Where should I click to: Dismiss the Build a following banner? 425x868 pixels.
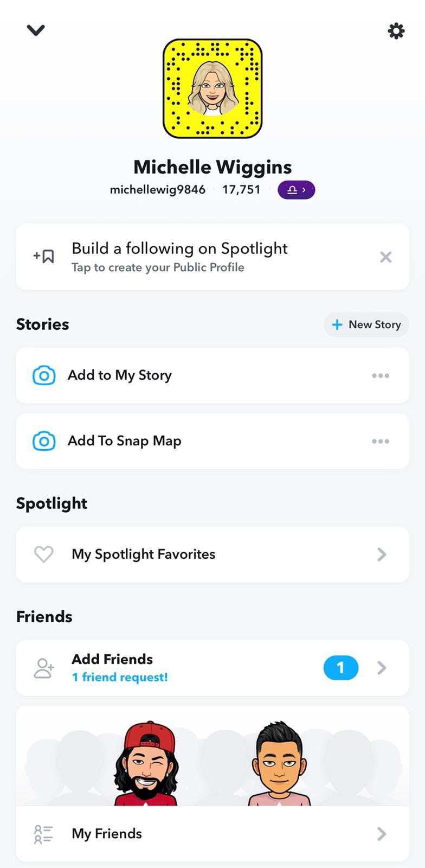coord(385,257)
